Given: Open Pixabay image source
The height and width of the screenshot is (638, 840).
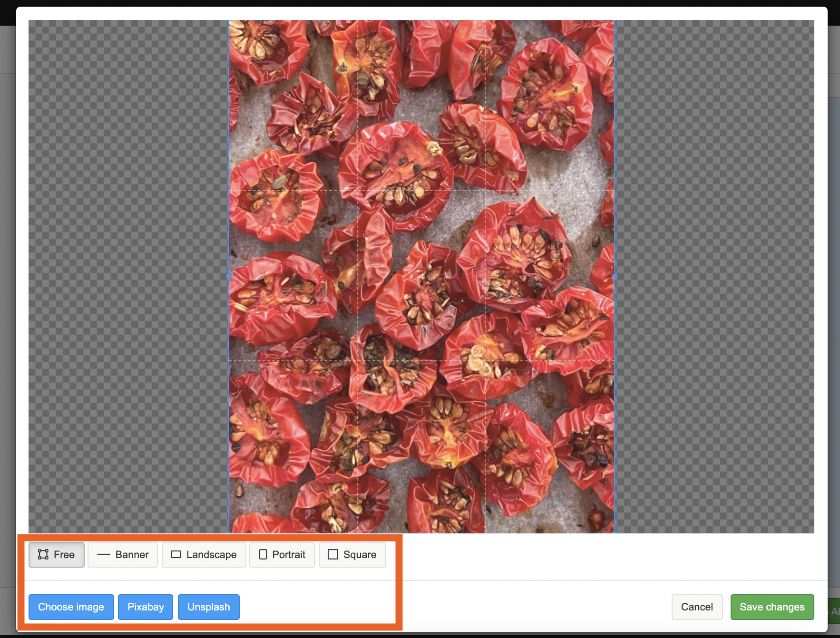Looking at the screenshot, I should click(x=146, y=607).
